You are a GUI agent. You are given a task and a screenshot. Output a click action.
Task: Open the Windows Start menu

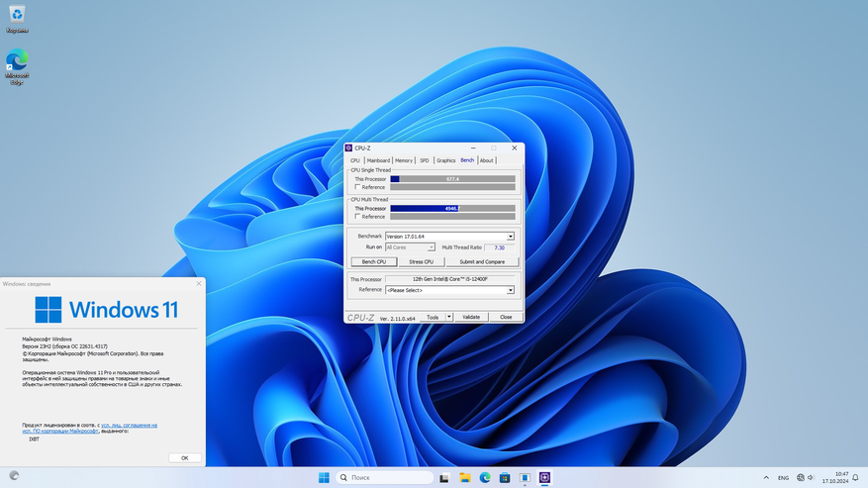click(324, 477)
